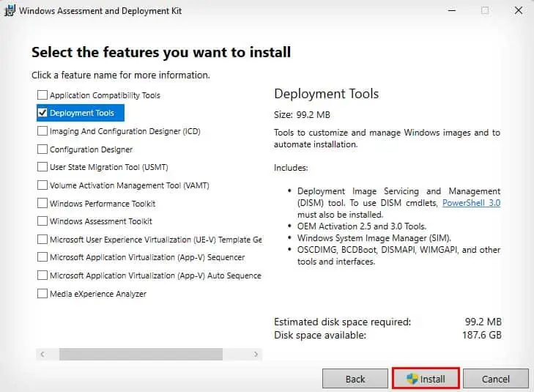This screenshot has height=392, width=534.
Task: Check Volume Activation Management Tool (VAMT)
Action: [42, 185]
